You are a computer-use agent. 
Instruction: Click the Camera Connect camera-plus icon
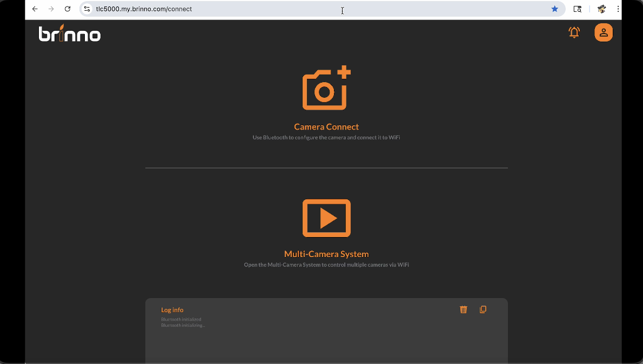pos(326,89)
